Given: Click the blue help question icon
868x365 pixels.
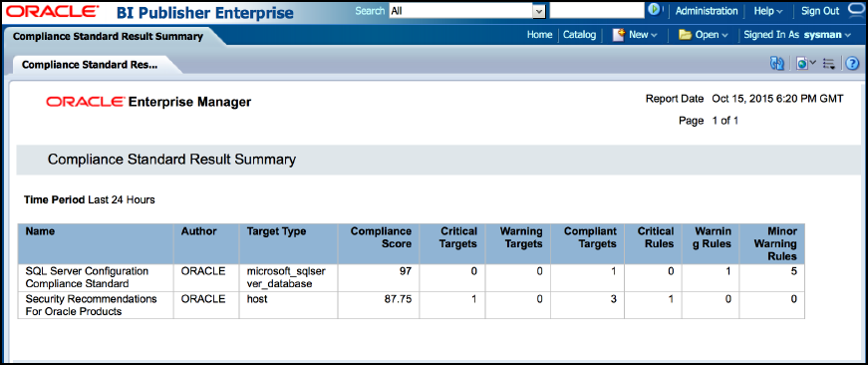Looking at the screenshot, I should pyautogui.click(x=852, y=64).
